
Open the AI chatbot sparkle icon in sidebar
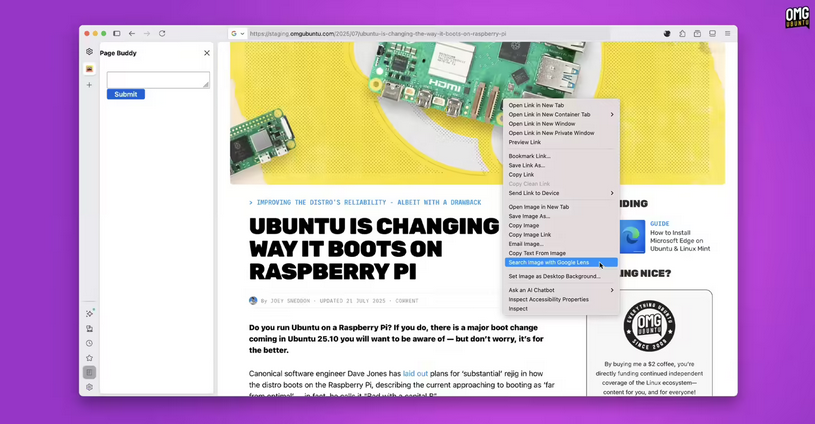tap(89, 313)
